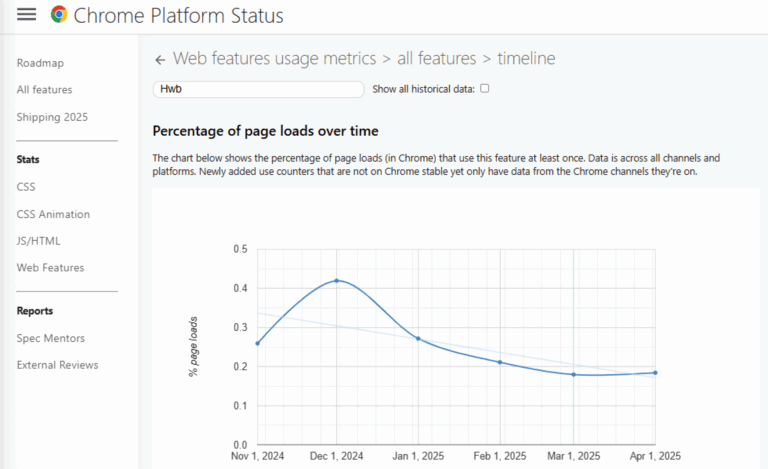768x469 pixels.
Task: Click the Chrome Platform Status title
Action: (179, 16)
